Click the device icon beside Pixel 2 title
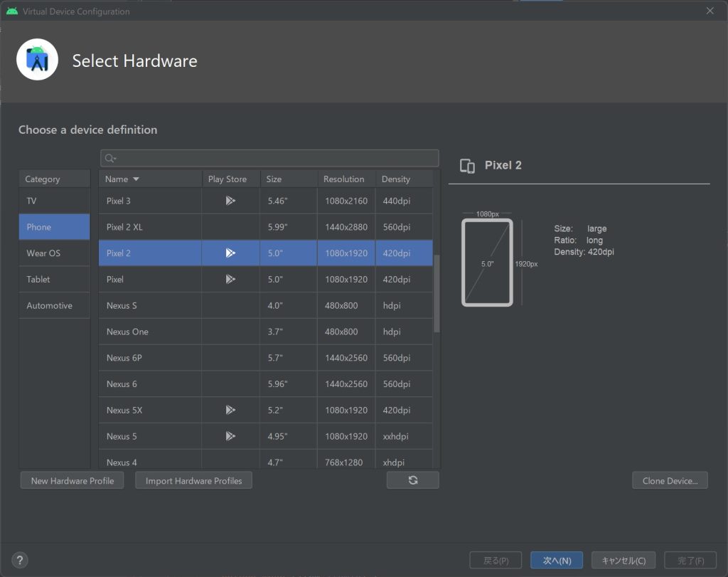Screen dimensions: 728x577 pos(467,165)
